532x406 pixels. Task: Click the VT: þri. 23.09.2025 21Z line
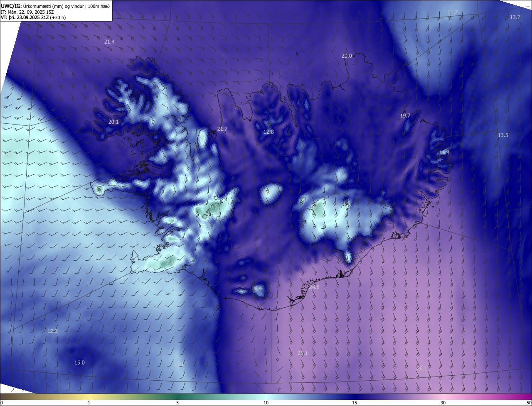click(x=33, y=17)
